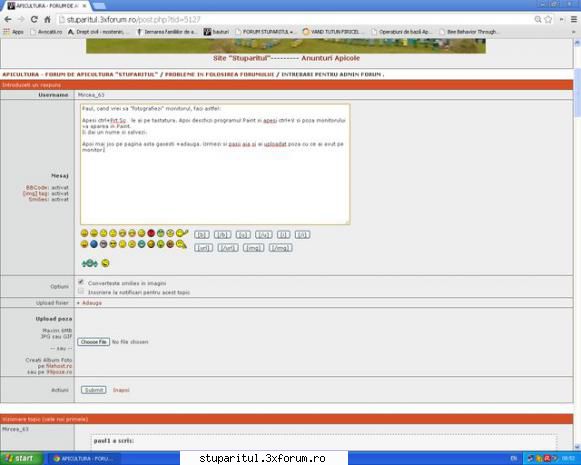This screenshot has height=465, width=581.
Task: Expand the Adauga upload file option
Action: (89, 303)
